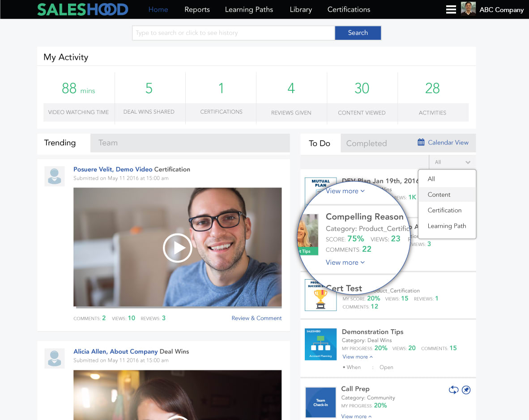Open Demonstration Tips Account Planning thumbnail
The width and height of the screenshot is (529, 420).
320,344
